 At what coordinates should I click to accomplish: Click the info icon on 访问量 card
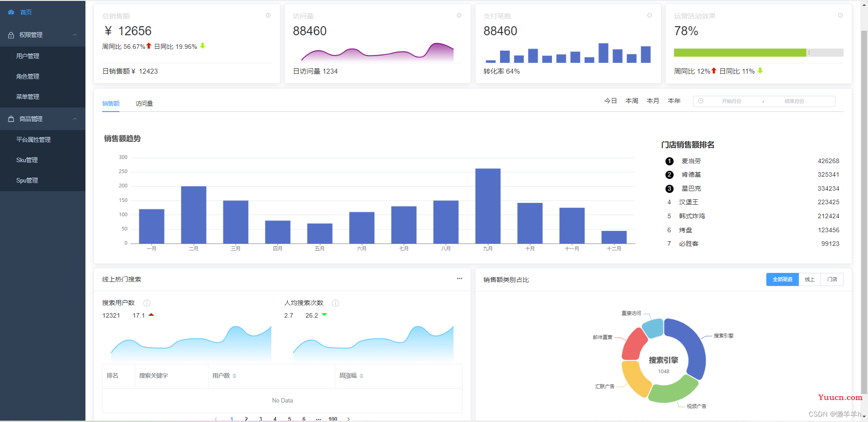click(459, 15)
